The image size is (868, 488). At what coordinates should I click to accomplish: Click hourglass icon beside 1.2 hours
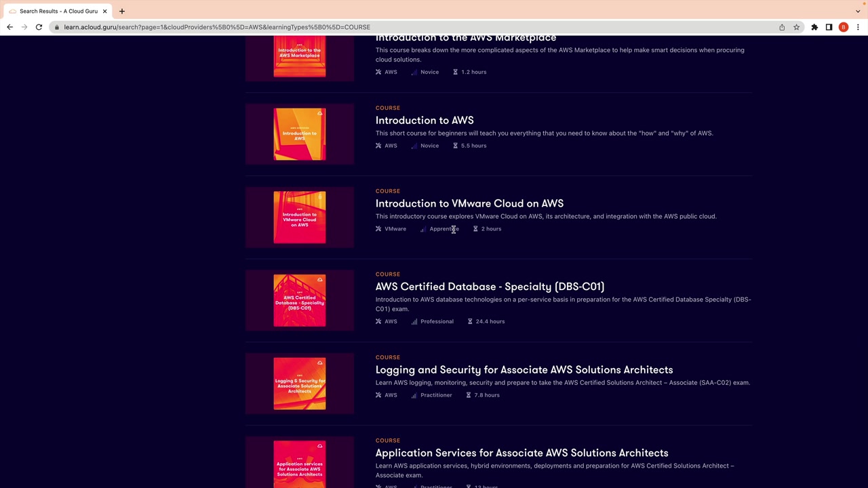[455, 72]
